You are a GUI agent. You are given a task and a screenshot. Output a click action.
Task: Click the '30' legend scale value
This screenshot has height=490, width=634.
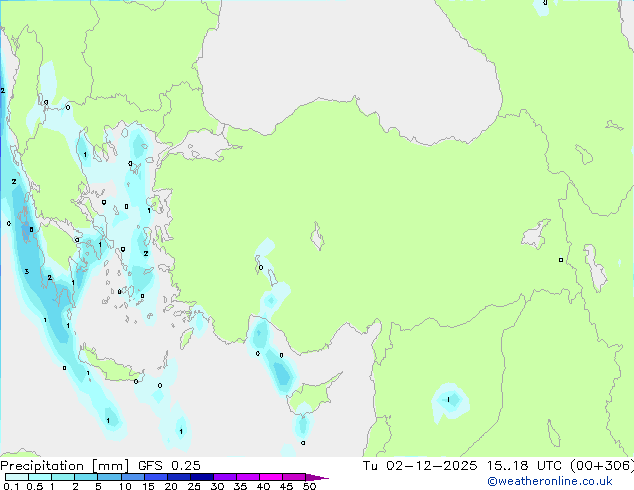coord(217,486)
